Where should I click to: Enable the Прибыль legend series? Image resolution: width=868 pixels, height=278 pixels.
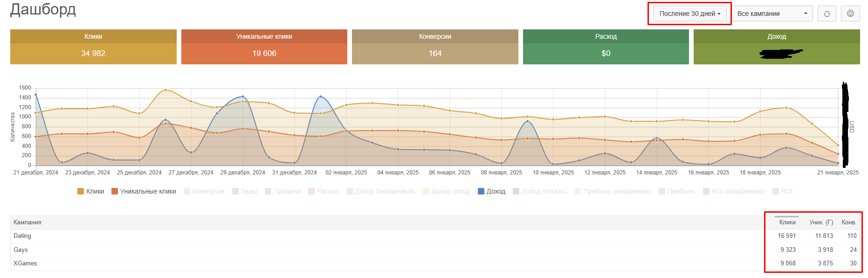677,191
